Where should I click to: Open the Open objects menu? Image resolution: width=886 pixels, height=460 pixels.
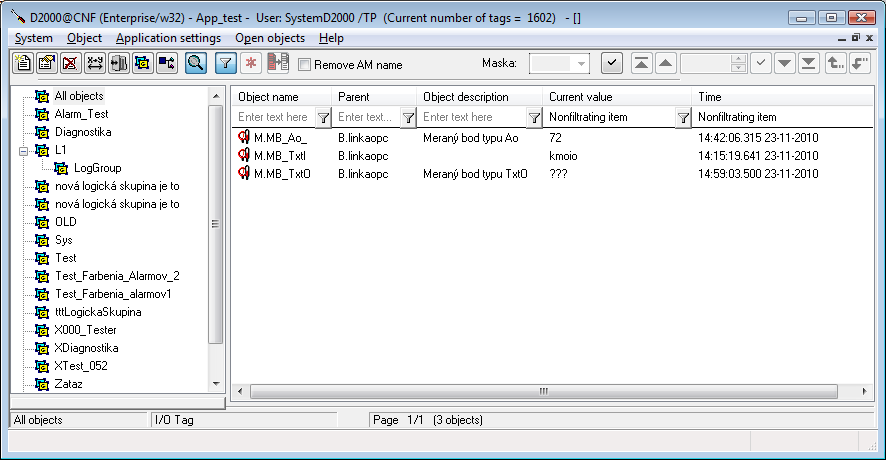(270, 38)
